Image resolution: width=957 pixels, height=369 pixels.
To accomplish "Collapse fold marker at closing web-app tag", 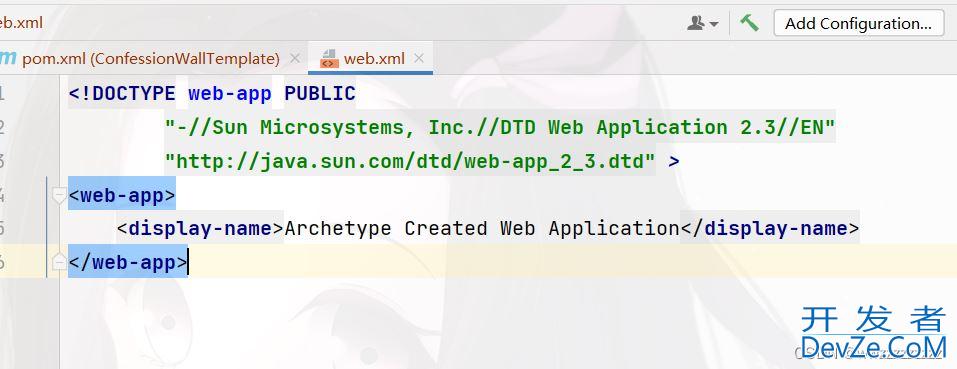I will click(x=59, y=262).
